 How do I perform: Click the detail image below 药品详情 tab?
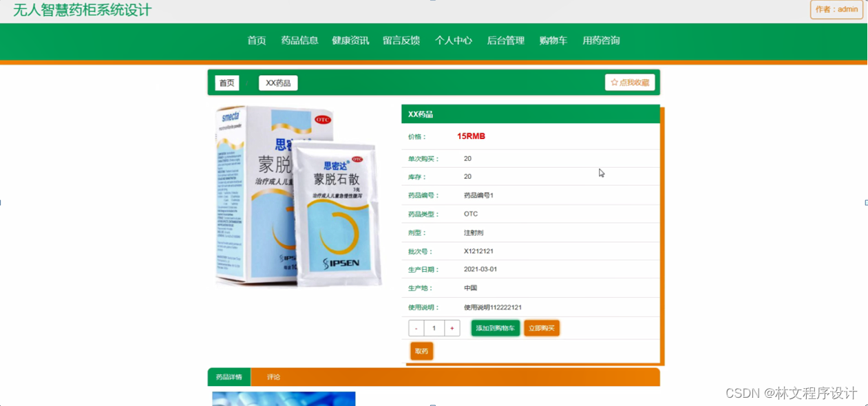point(284,399)
